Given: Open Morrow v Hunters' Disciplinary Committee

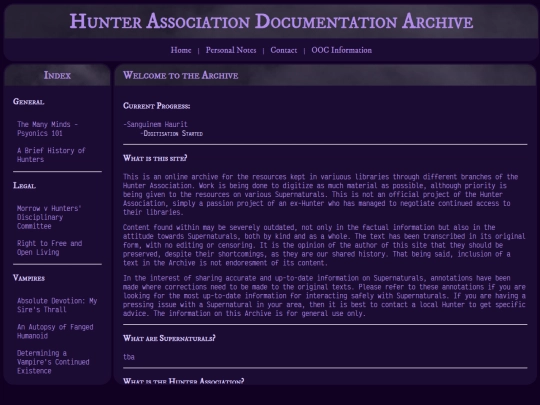Looking at the screenshot, I should [49, 217].
